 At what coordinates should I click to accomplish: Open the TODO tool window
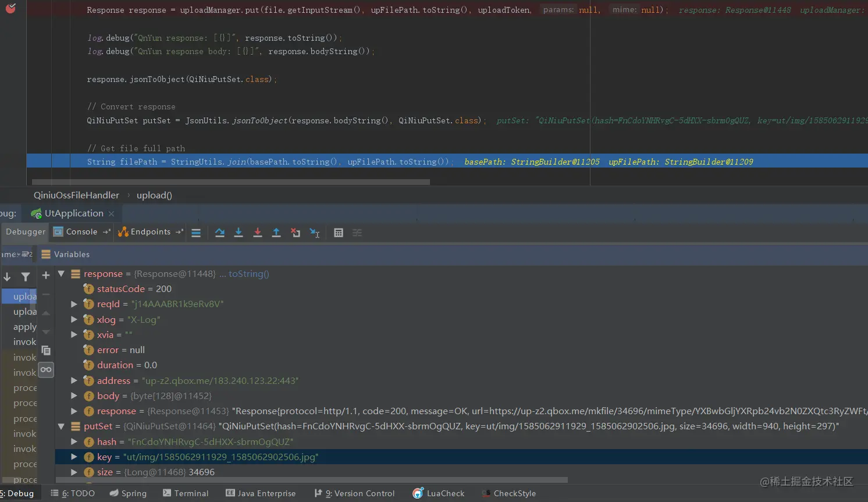click(73, 493)
